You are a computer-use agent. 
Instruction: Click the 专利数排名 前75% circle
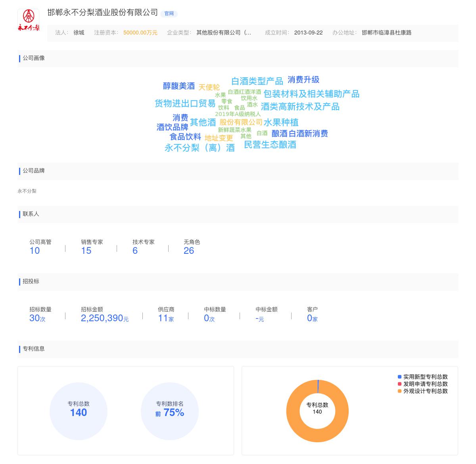[170, 411]
